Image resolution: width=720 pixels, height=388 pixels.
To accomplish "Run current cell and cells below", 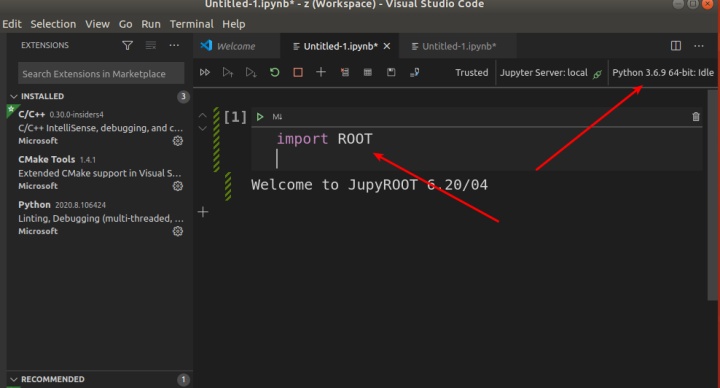I will tap(251, 73).
